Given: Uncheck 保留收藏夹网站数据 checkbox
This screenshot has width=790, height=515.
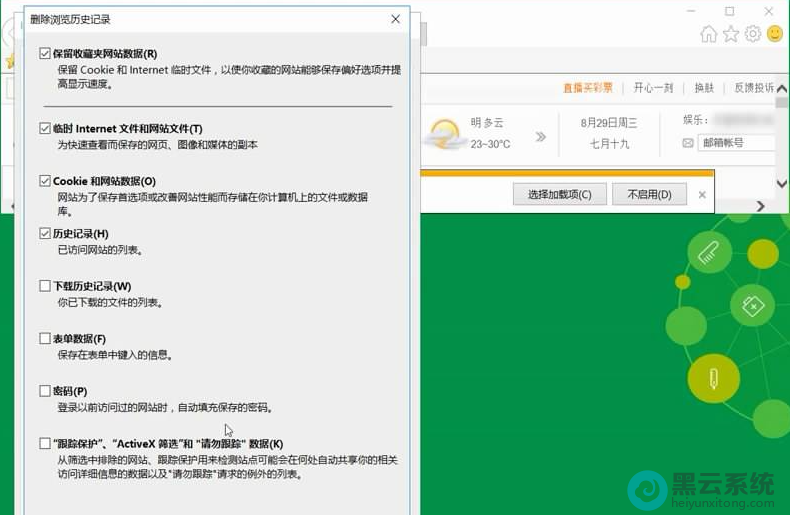Looking at the screenshot, I should click(45, 53).
